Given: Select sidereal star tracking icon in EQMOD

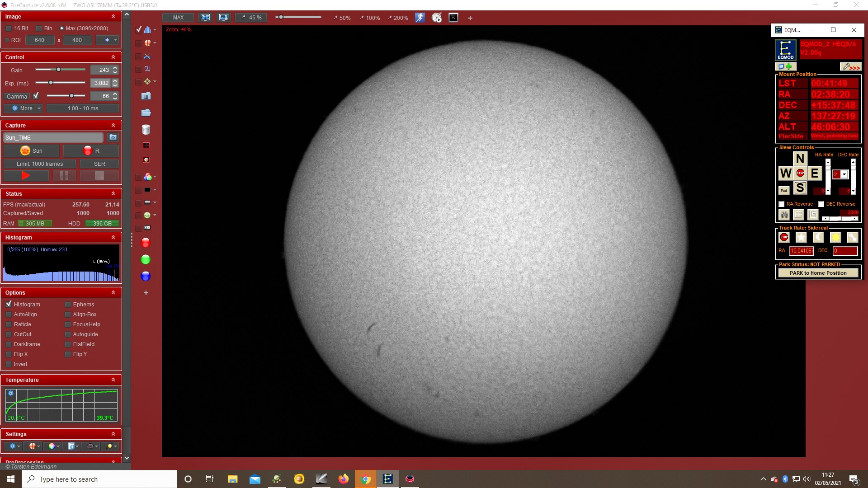Looking at the screenshot, I should coord(801,237).
